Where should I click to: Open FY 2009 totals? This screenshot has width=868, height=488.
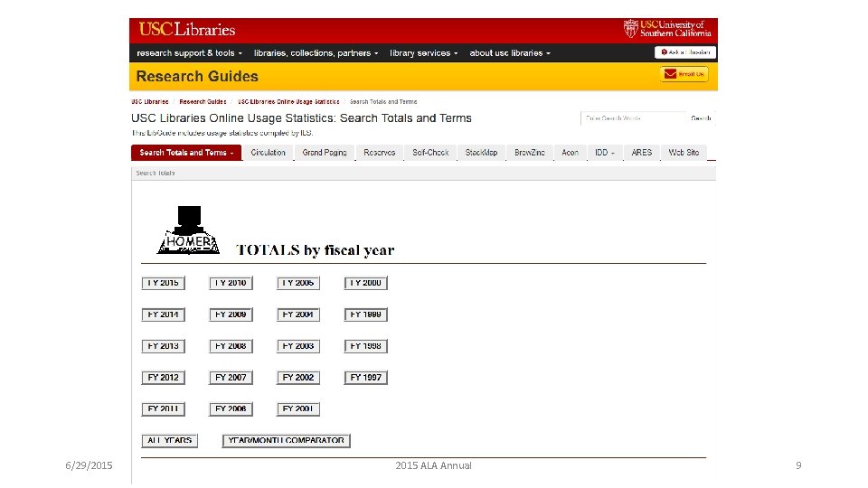231,314
